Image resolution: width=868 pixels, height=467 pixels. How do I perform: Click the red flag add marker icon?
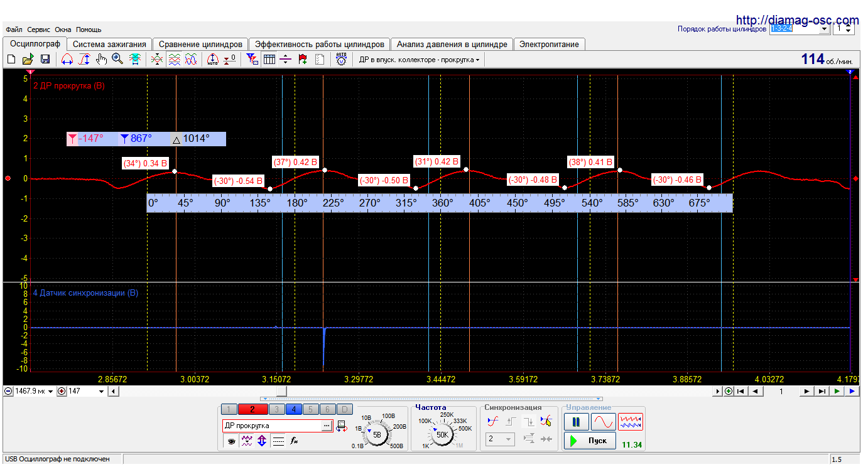tap(303, 60)
